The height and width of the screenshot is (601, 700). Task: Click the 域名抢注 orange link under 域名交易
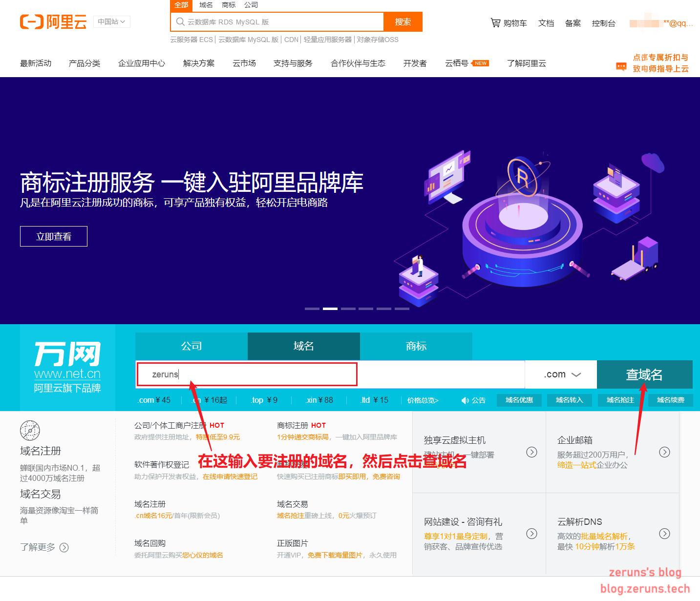pos(291,516)
